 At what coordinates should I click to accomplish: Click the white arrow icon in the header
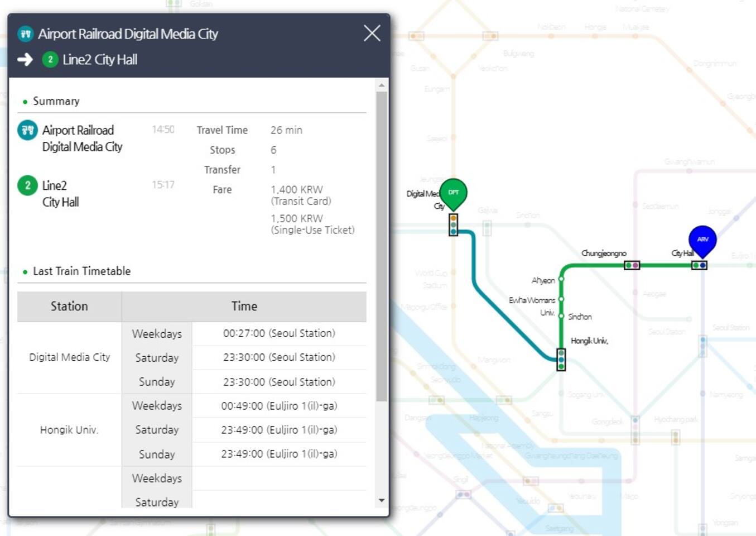tap(25, 60)
